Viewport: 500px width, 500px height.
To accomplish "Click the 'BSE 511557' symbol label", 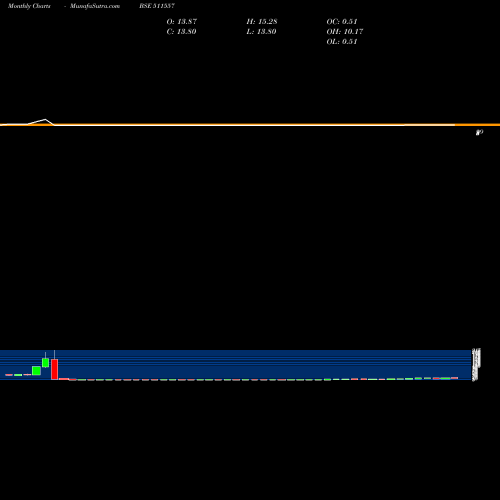I will [157, 6].
